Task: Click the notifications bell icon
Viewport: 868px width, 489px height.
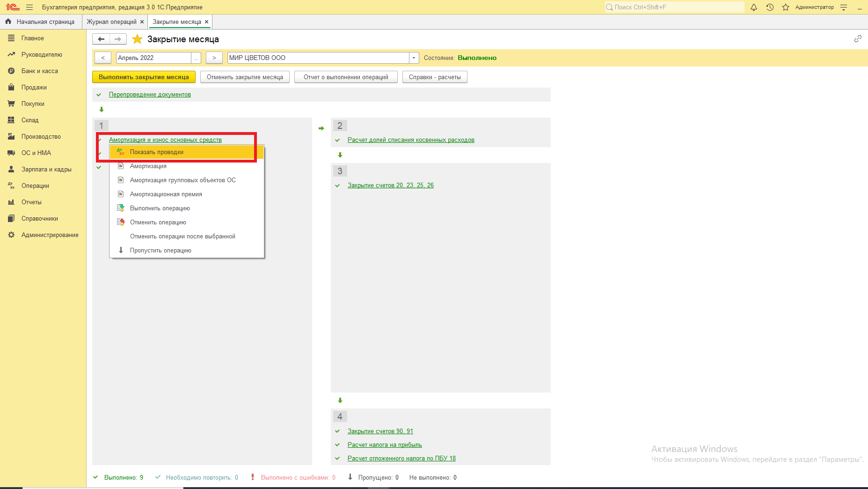Action: point(754,7)
